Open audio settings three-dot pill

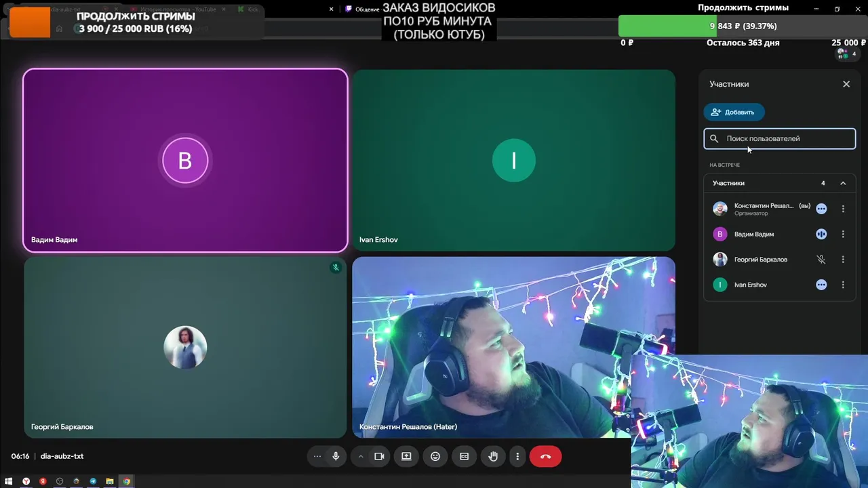point(317,457)
